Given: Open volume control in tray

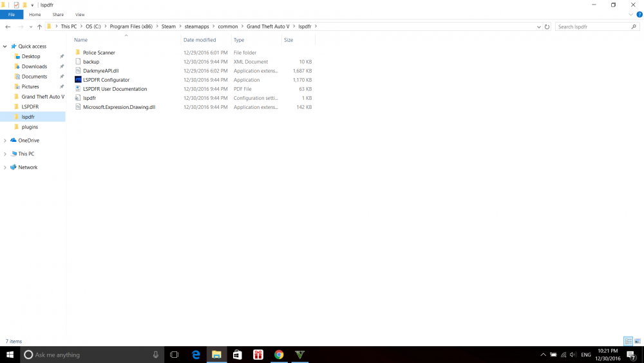Looking at the screenshot, I should point(573,355).
